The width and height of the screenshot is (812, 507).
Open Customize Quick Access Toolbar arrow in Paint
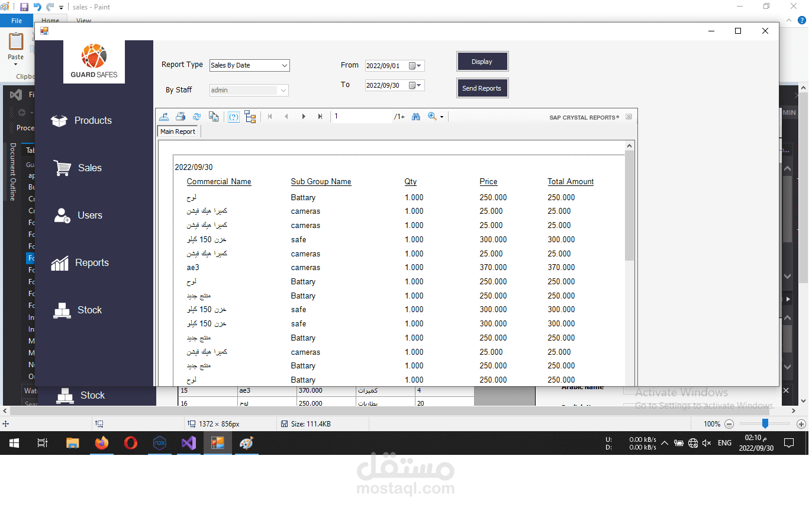coord(61,8)
